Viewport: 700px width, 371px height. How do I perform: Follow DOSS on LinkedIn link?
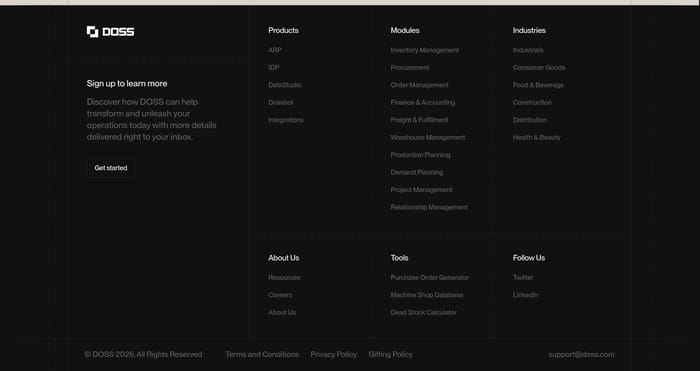coord(525,295)
